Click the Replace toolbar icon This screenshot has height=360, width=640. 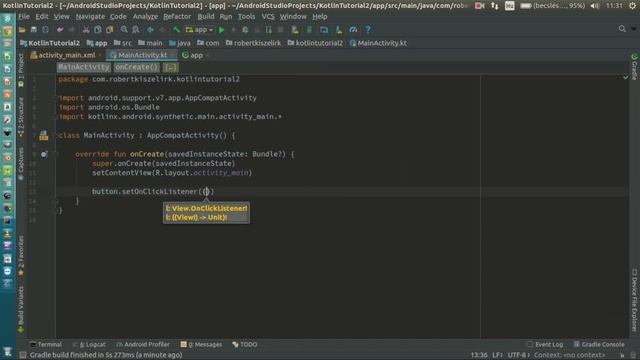(136, 30)
